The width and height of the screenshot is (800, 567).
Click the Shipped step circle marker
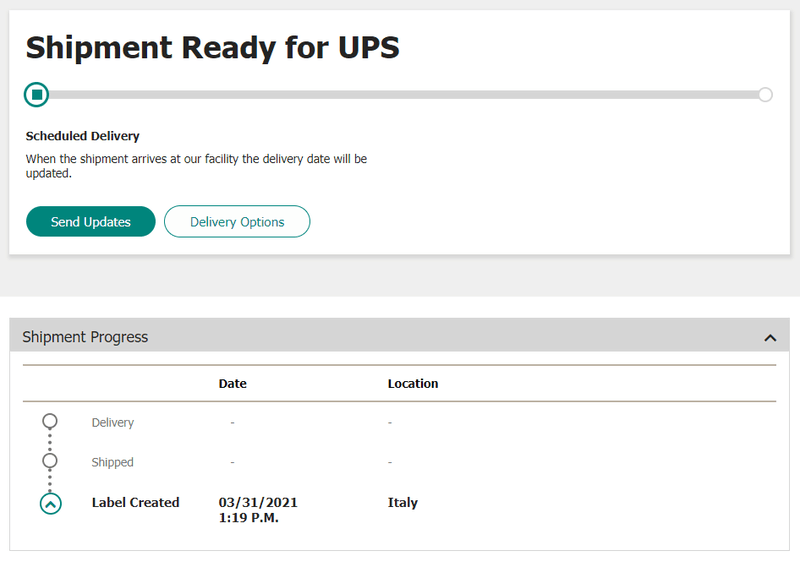(50, 462)
